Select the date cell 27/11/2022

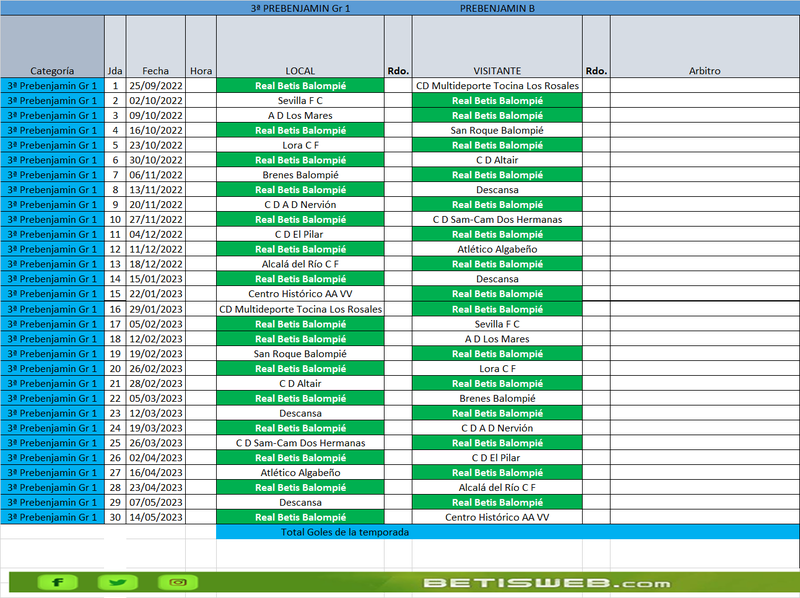coord(156,219)
